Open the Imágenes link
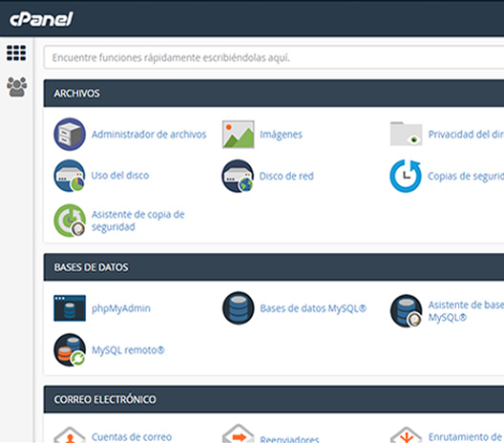The width and height of the screenshot is (504, 443). point(281,135)
